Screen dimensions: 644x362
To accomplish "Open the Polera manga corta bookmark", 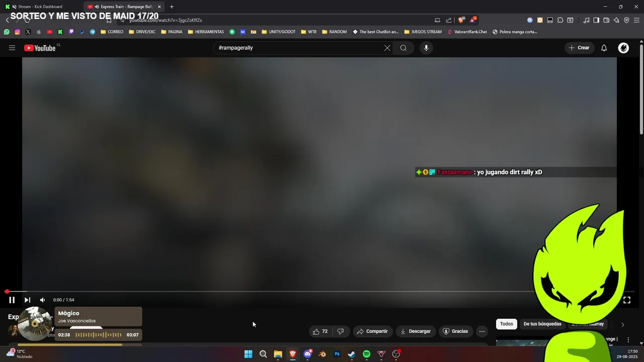I will pos(515,32).
